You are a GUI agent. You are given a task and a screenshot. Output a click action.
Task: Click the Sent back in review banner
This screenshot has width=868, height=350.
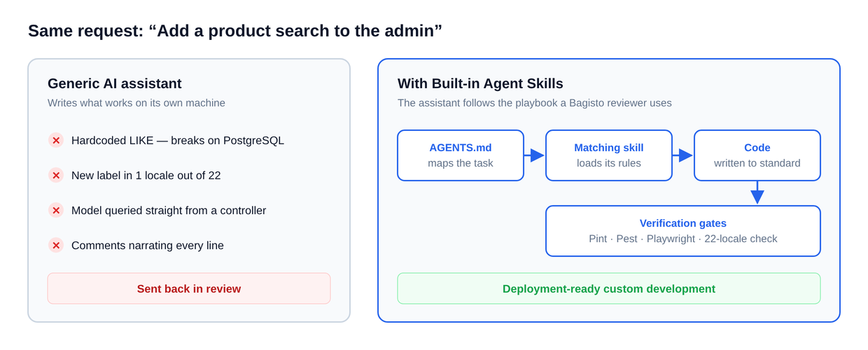tap(189, 288)
